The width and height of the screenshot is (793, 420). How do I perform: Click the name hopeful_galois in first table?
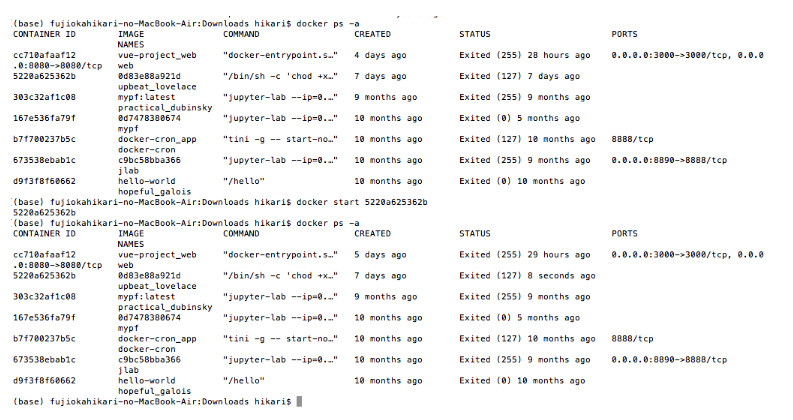coord(155,192)
